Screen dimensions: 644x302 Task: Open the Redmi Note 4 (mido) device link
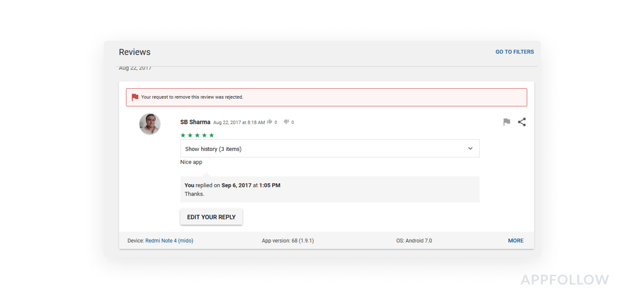pos(169,241)
